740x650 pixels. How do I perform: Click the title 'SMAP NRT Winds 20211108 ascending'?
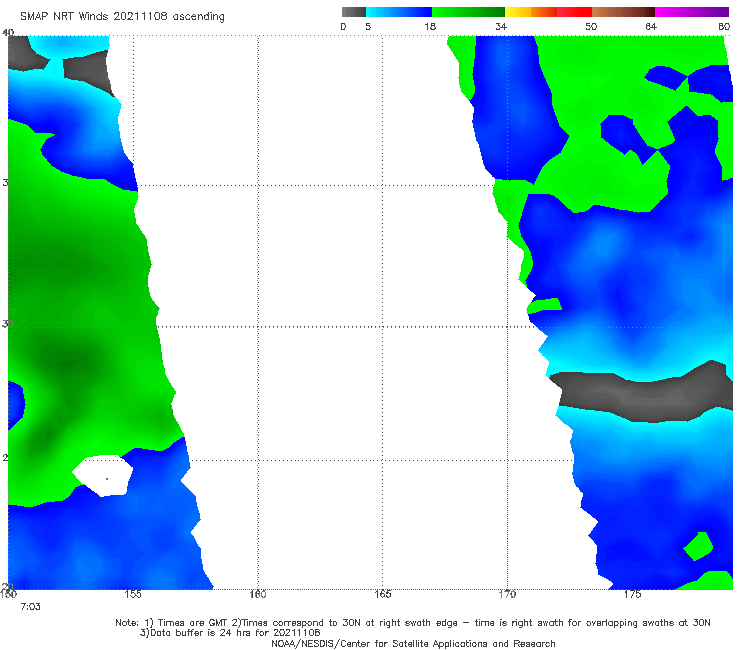(x=122, y=17)
